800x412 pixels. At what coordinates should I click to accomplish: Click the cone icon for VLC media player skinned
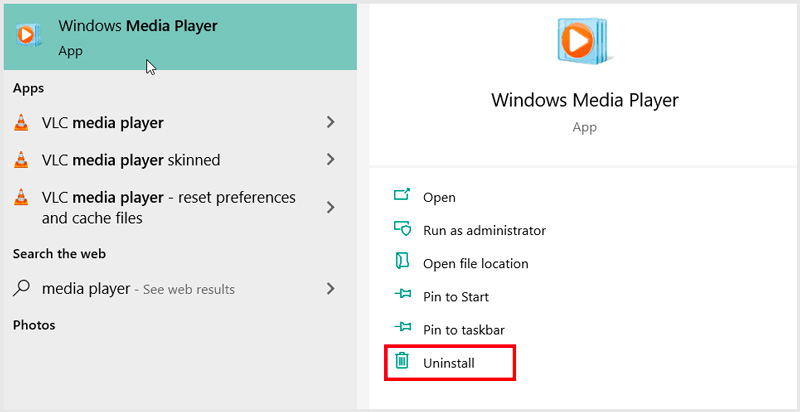[21, 160]
